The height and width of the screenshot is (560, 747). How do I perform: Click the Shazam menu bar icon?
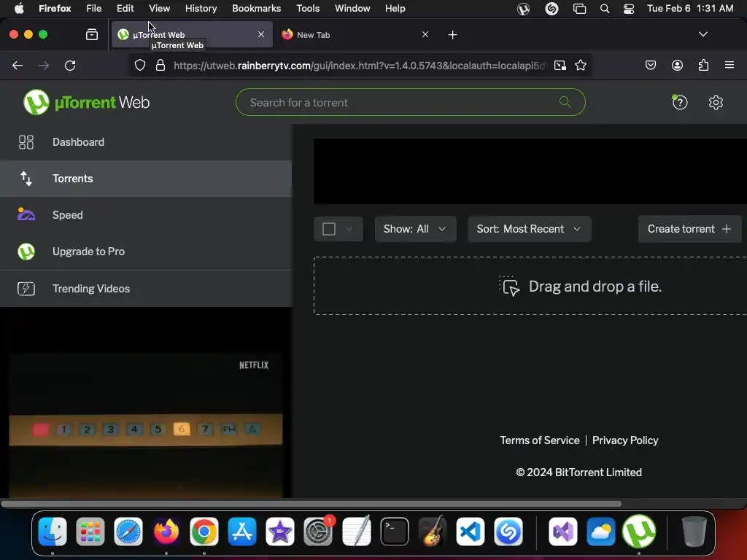[551, 9]
